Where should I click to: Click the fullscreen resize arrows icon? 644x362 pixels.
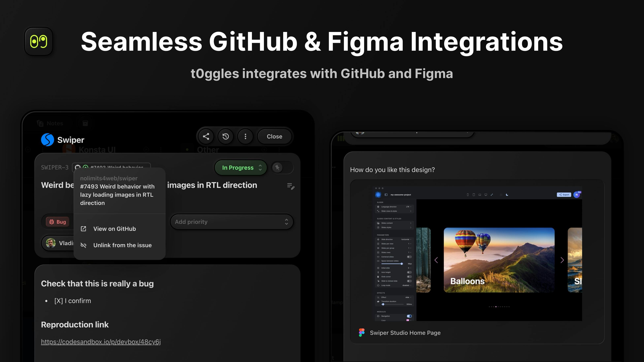492,195
